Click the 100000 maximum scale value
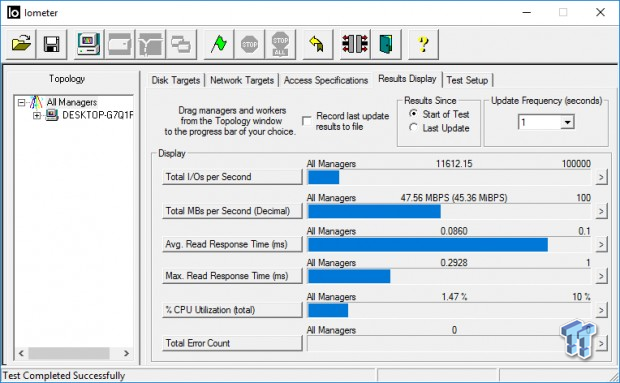Viewport: 620px width, 383px height. (x=576, y=164)
